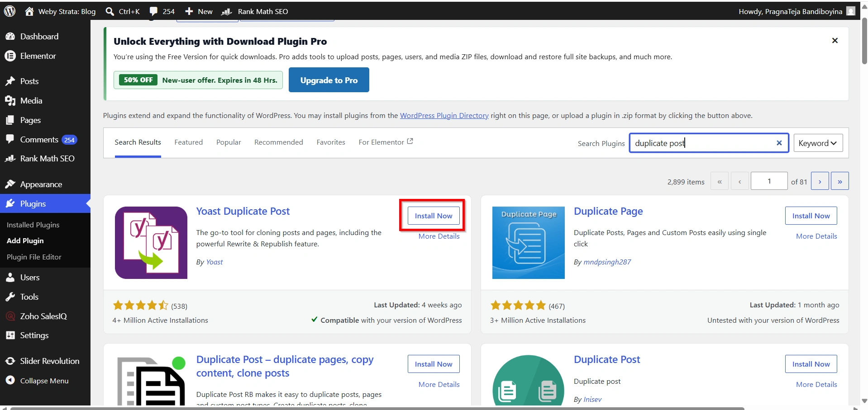
Task: Open the Yoast Duplicate Post title link
Action: [243, 211]
